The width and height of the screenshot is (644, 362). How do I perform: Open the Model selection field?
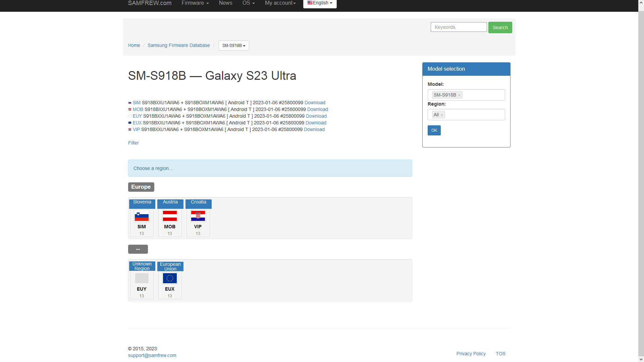pyautogui.click(x=466, y=95)
